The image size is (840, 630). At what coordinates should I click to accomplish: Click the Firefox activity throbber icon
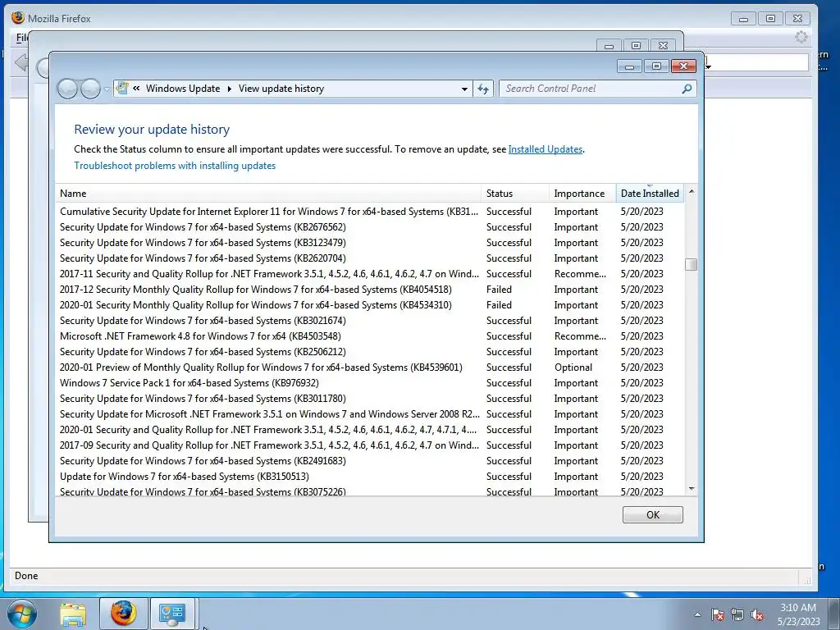tap(801, 37)
